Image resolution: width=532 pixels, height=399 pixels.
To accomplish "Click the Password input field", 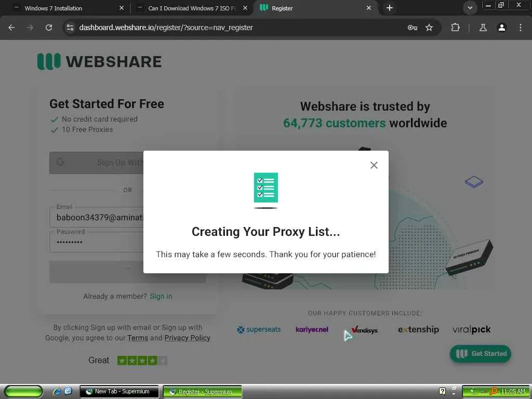I will (96, 242).
